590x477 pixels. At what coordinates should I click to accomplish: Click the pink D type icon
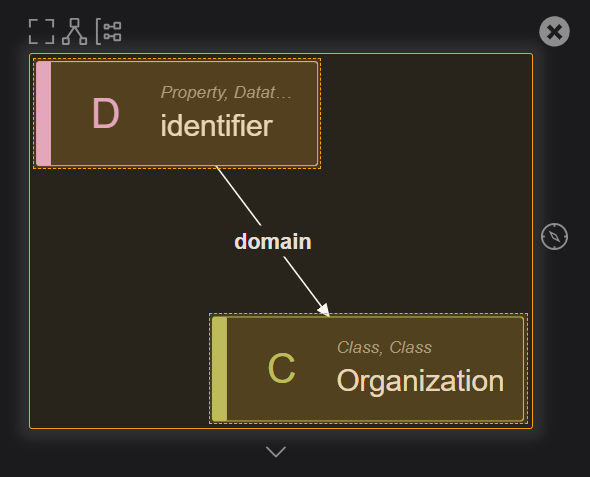(x=106, y=113)
